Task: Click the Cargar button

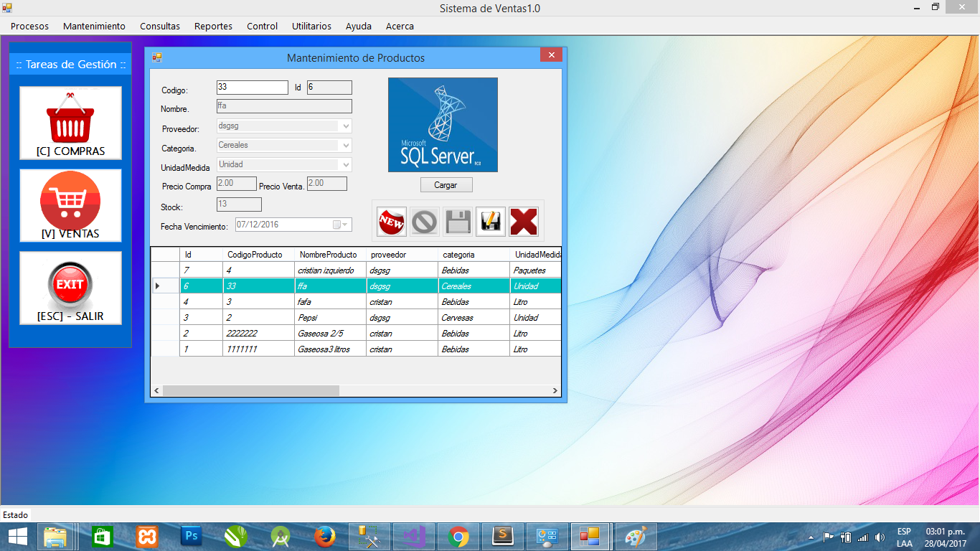Action: (446, 185)
